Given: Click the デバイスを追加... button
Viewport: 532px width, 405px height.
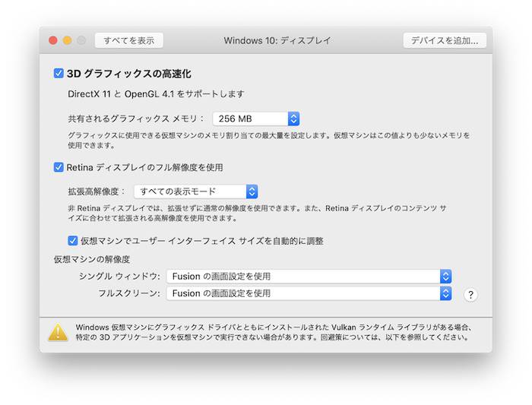Looking at the screenshot, I should pyautogui.click(x=445, y=41).
